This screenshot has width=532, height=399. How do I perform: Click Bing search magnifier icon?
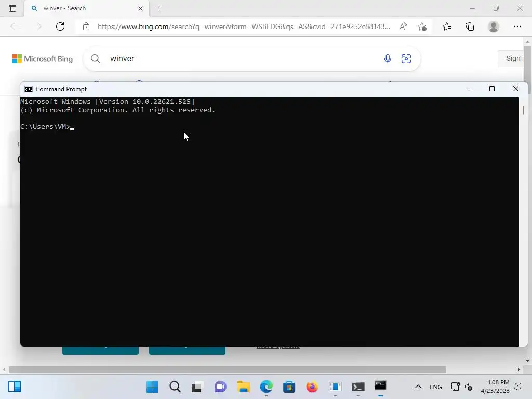click(96, 59)
